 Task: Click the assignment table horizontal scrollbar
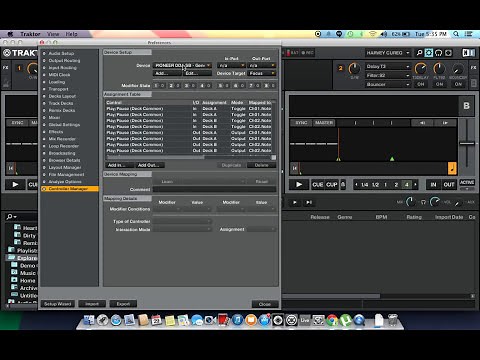point(155,157)
